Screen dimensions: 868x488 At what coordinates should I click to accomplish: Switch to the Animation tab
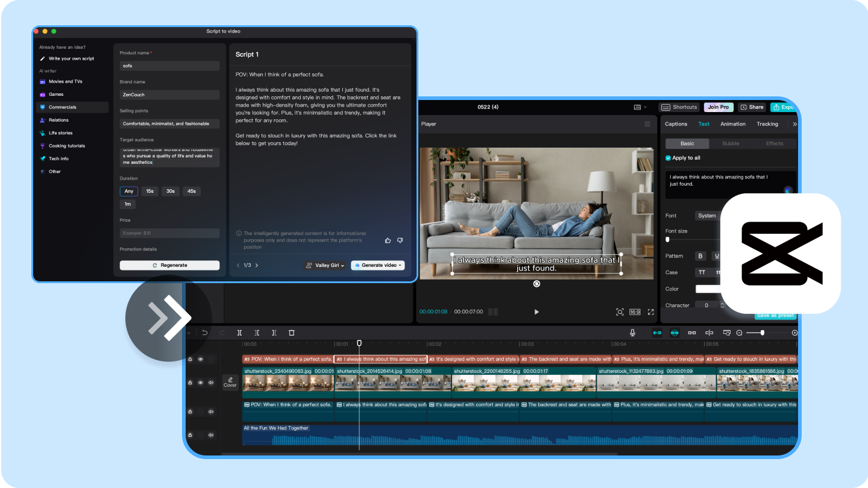point(733,124)
